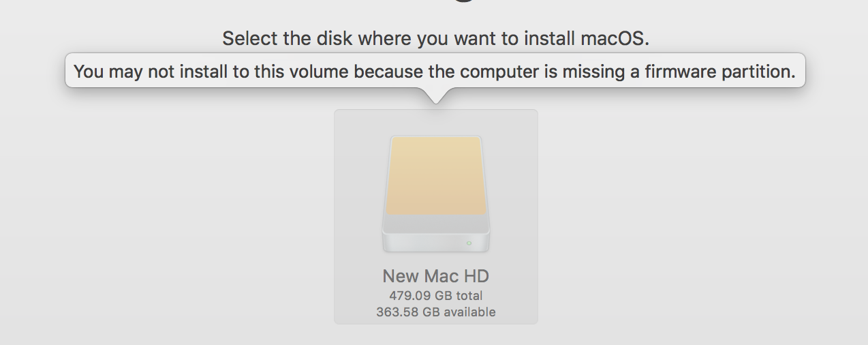Click the yellow top surface of the drive

click(x=436, y=175)
